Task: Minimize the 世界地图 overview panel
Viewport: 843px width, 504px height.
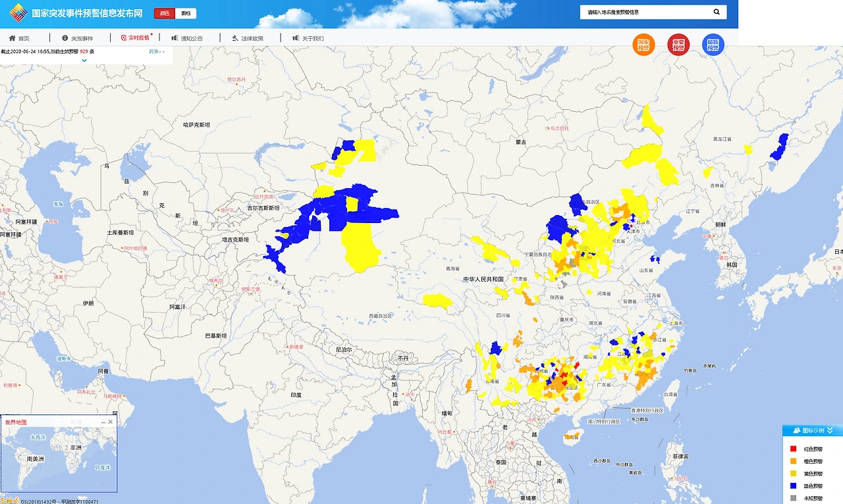Action: [x=103, y=422]
